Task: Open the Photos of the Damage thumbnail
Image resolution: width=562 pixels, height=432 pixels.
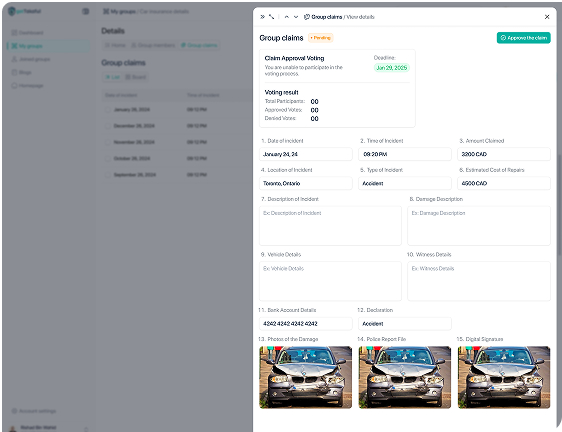Action: [x=305, y=377]
